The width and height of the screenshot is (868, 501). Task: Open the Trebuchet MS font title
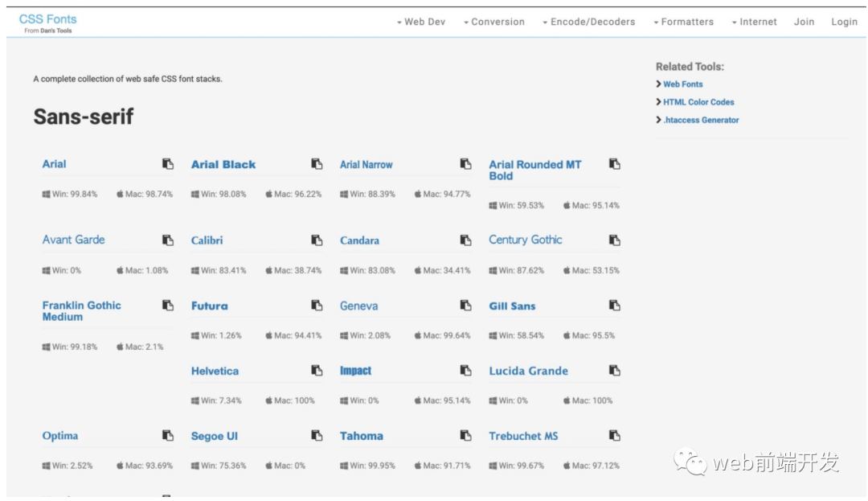[x=523, y=436]
